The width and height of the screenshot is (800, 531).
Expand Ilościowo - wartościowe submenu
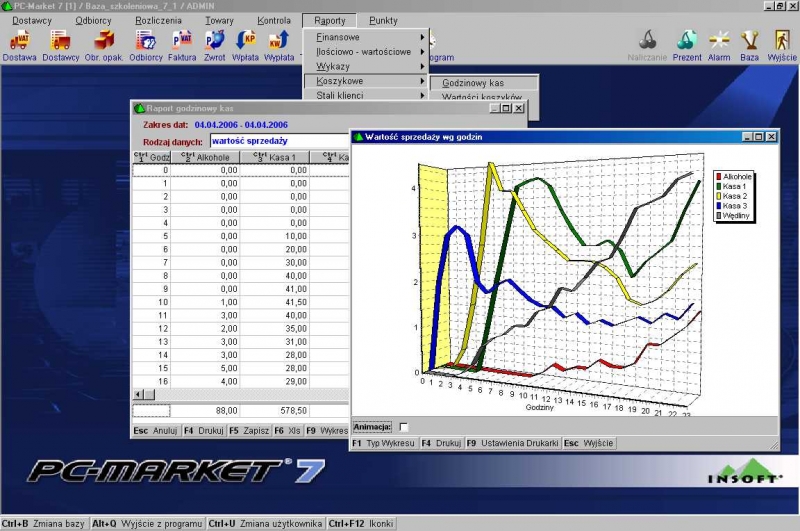(x=366, y=52)
